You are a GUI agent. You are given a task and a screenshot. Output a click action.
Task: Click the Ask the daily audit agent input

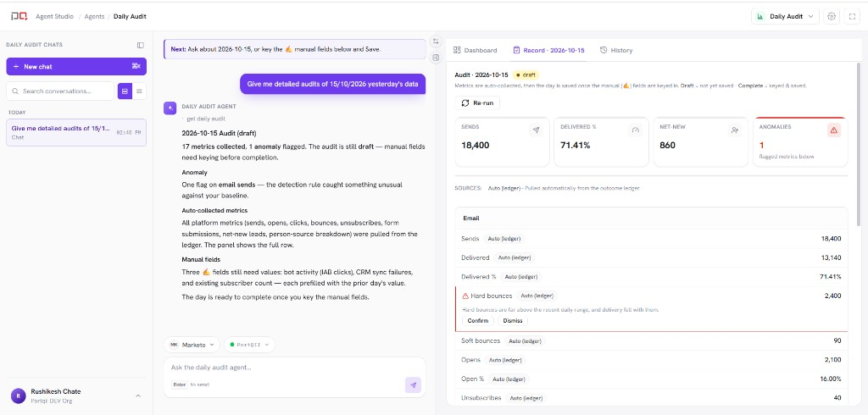pos(294,368)
